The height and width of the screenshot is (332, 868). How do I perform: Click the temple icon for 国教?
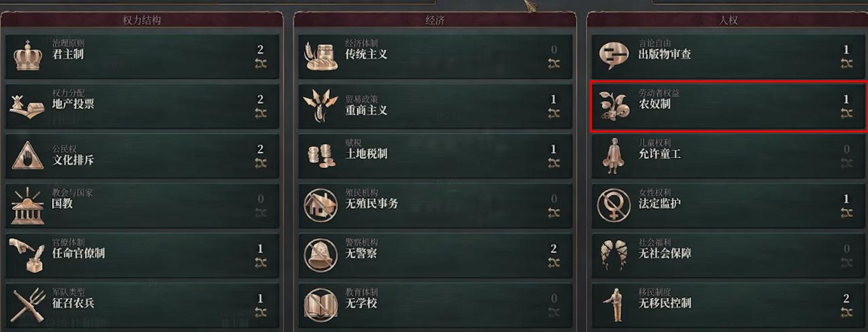pos(28,205)
